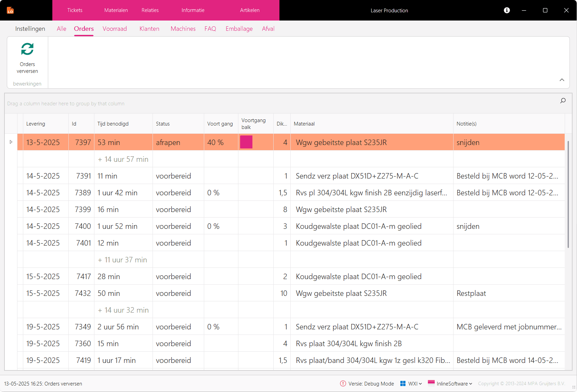
Task: Sort by the Voort gang column header
Action: [x=221, y=123]
